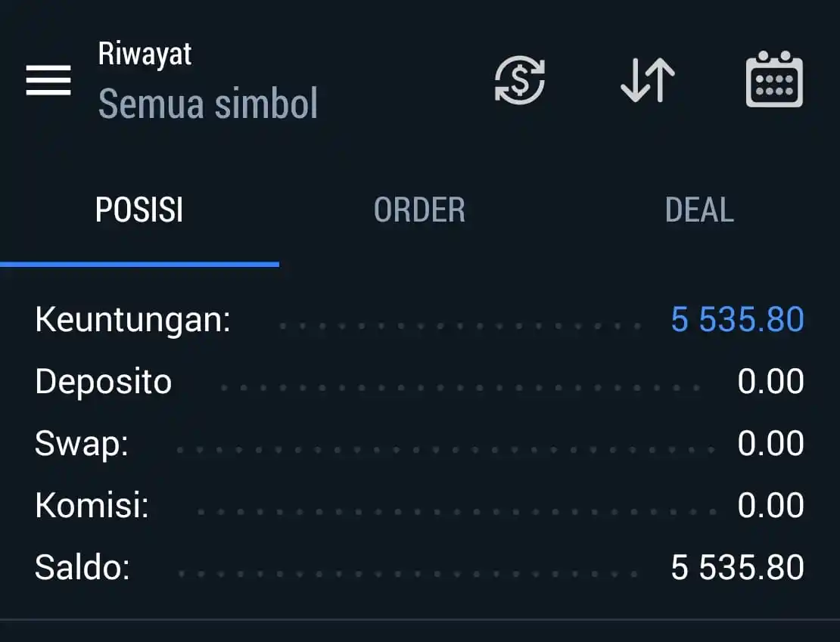Select the Semua simbol filter text
This screenshot has width=840, height=642.
click(208, 104)
